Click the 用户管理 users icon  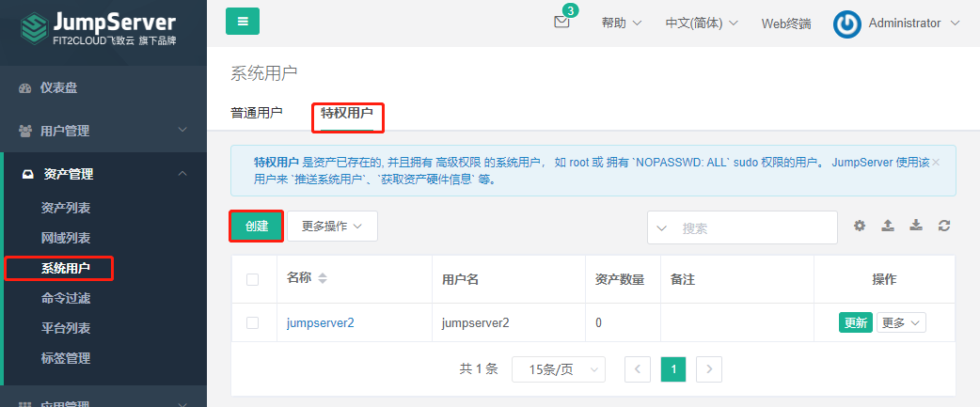[x=25, y=131]
